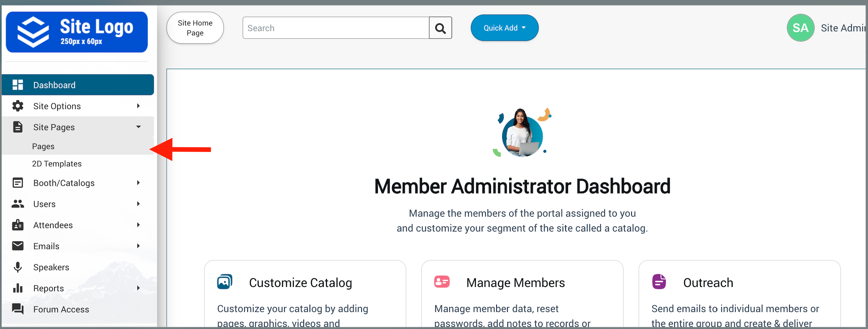Click the Outreach purple document icon
The width and height of the screenshot is (868, 329).
click(659, 282)
